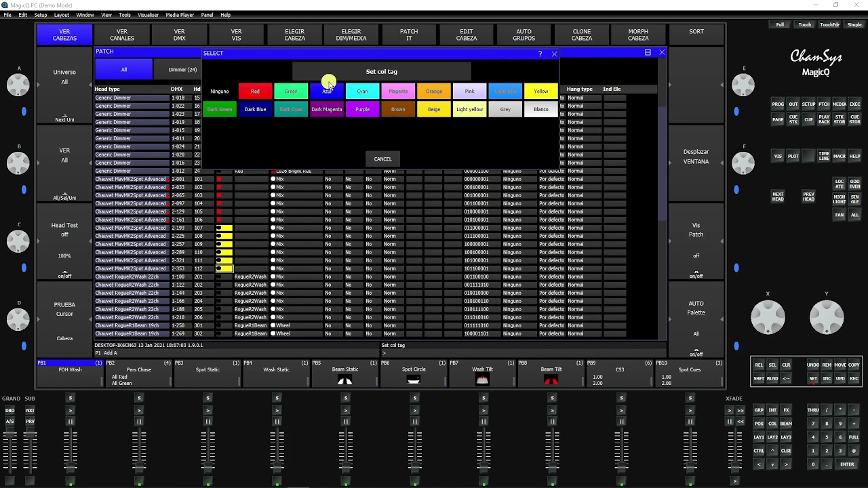Open help in SELECT dialog title bar

coord(540,54)
